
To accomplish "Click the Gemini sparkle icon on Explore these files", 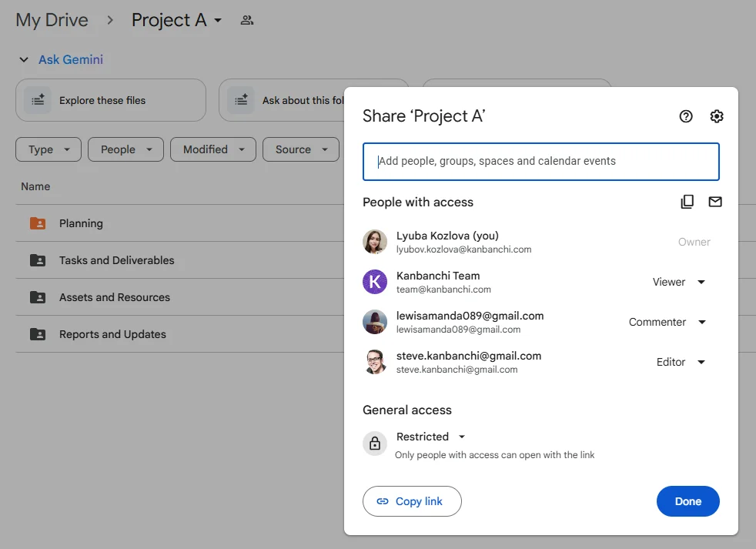I will pos(38,100).
